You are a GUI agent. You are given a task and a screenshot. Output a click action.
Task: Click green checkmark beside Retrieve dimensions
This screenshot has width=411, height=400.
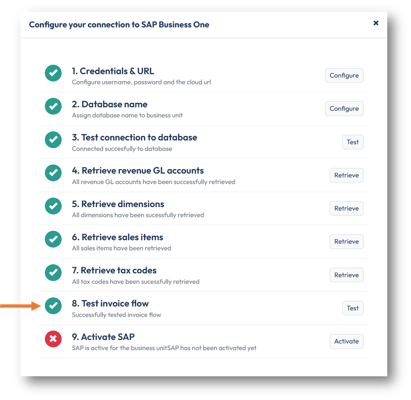[x=53, y=206]
